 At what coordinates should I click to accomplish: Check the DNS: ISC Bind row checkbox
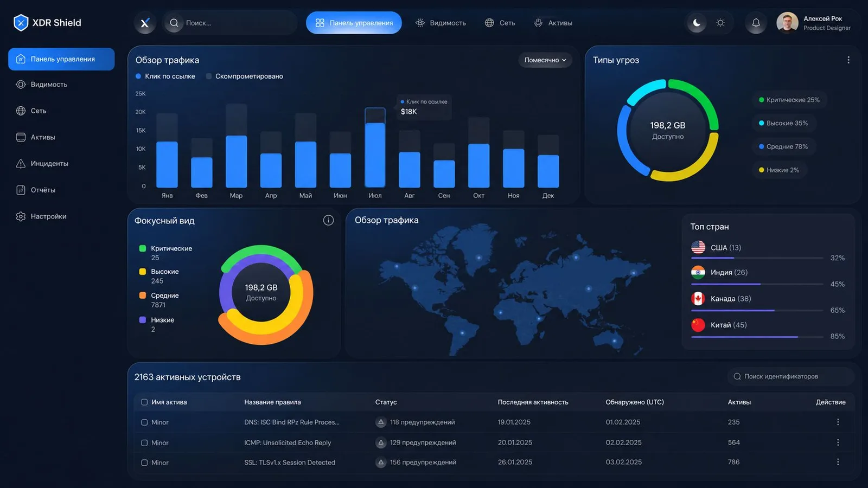pos(144,422)
